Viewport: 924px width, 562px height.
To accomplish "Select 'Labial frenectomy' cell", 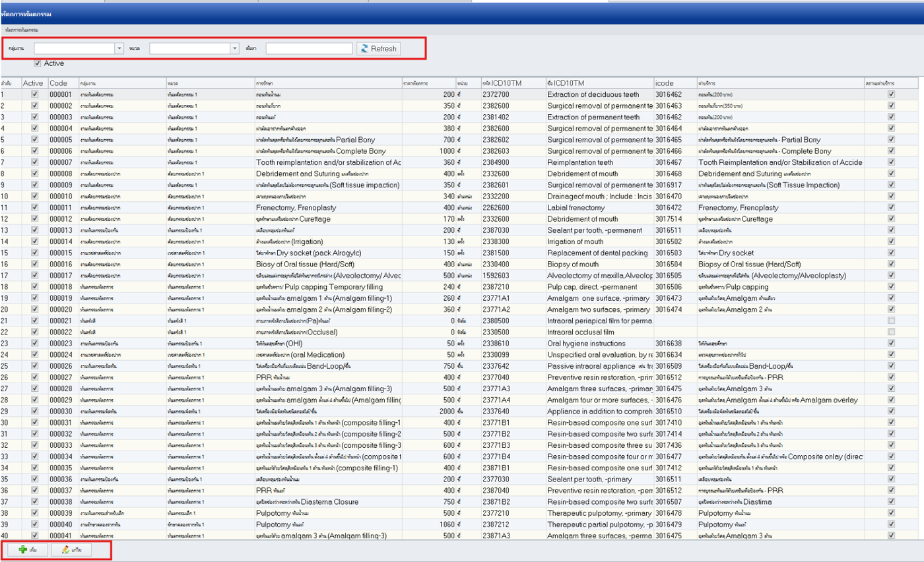I will tap(599, 207).
